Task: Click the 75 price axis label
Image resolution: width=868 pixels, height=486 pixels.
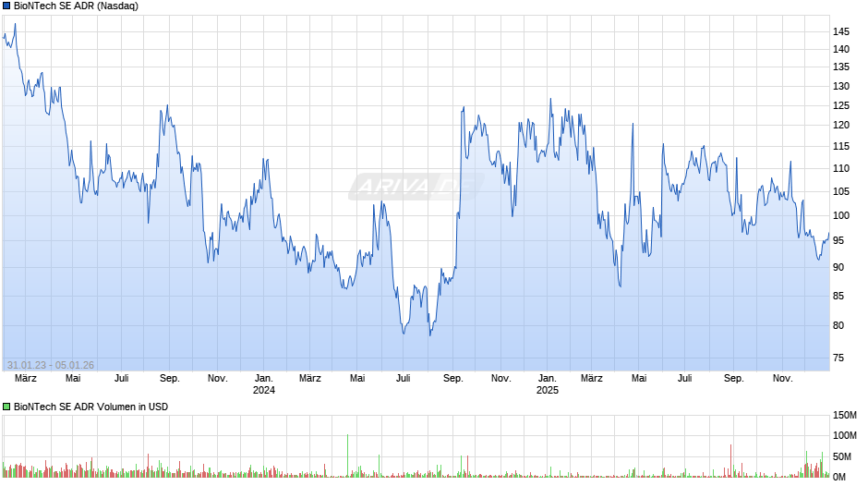Action: [x=838, y=358]
